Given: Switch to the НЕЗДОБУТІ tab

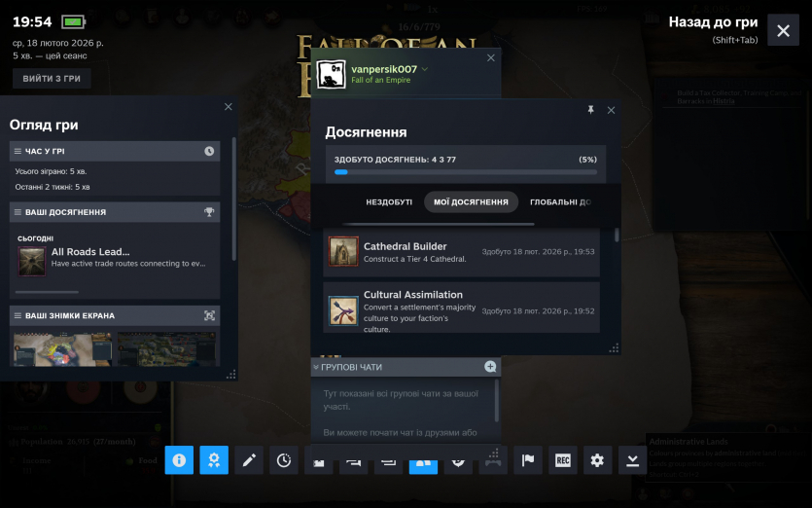Looking at the screenshot, I should (389, 201).
